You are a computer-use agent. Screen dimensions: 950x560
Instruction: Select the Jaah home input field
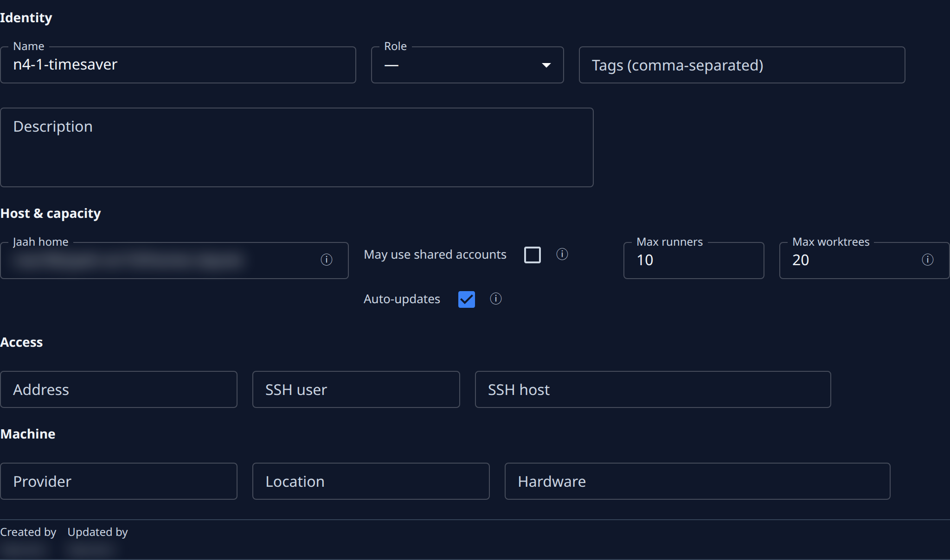[174, 261]
